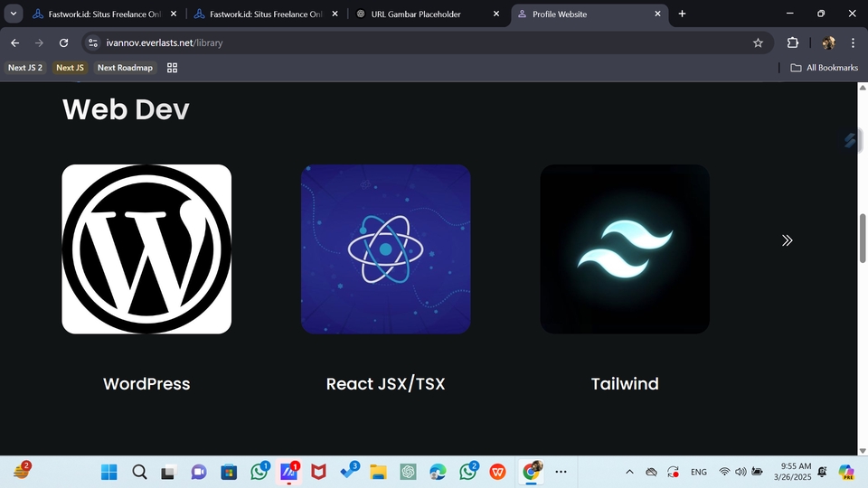Click the React JSX/TSX label text
The width and height of the screenshot is (868, 488).
386,383
